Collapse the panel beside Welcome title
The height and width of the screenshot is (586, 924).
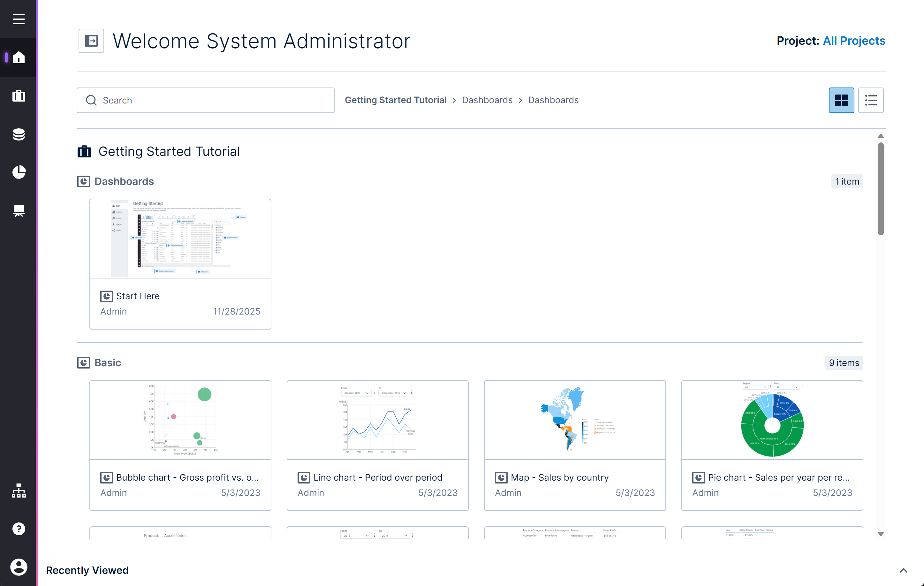[x=91, y=41]
